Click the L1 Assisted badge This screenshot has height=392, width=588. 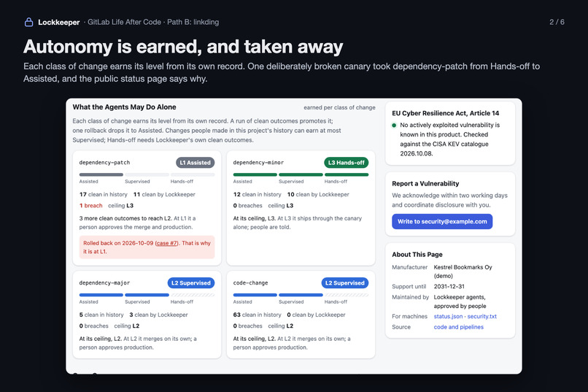pyautogui.click(x=195, y=163)
